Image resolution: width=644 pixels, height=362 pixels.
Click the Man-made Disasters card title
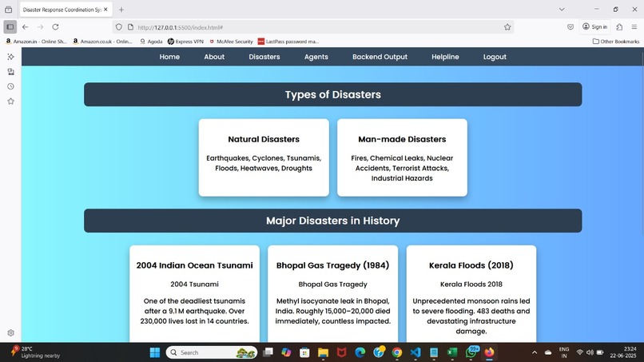click(x=402, y=139)
